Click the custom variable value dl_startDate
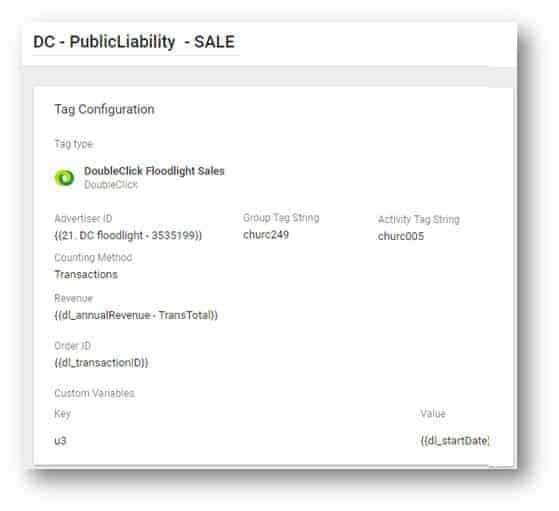 tap(455, 441)
